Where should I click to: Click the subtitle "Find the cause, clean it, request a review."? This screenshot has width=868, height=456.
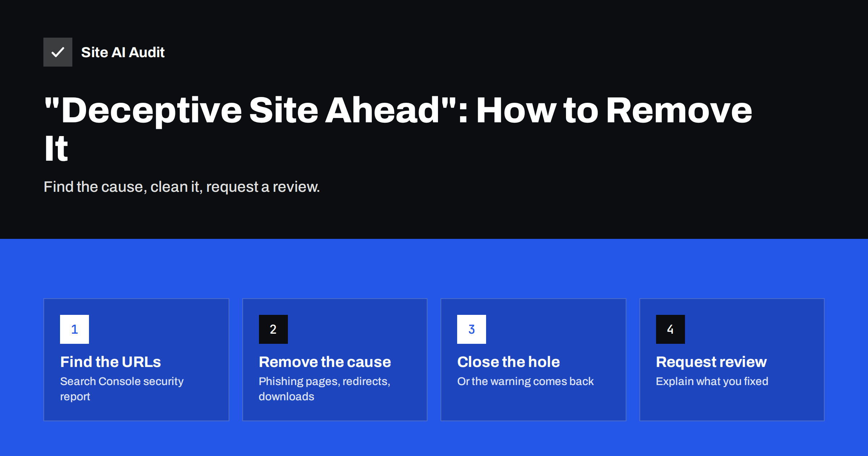tap(182, 187)
